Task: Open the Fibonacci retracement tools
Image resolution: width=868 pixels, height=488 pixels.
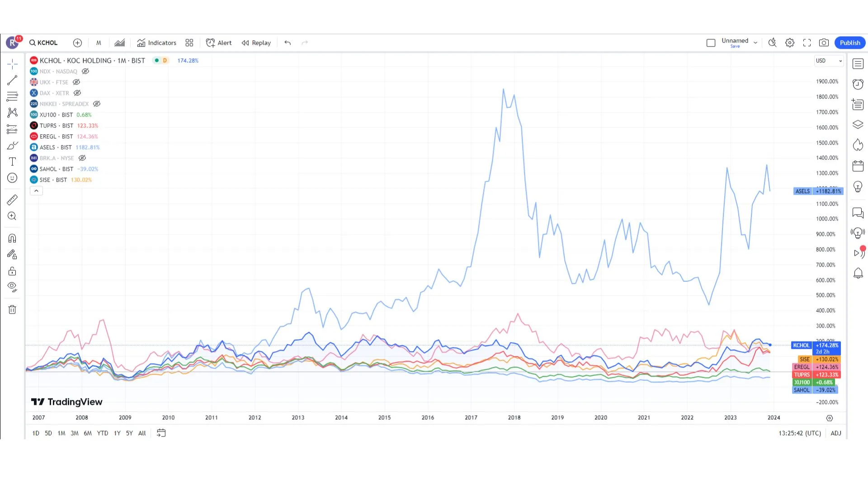Action: [x=12, y=97]
